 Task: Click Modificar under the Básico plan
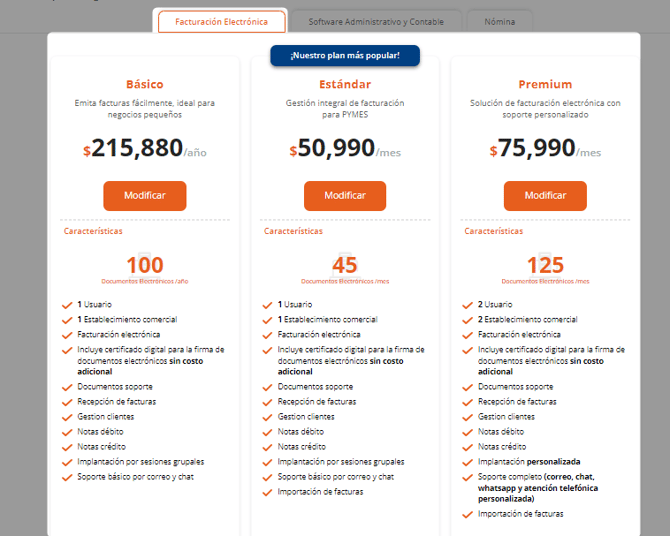tap(145, 196)
